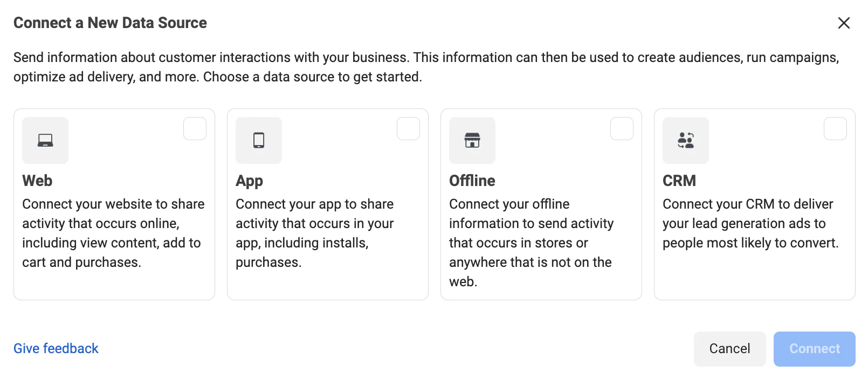Click the storefront icon on the Offline card
This screenshot has width=868, height=372.
(472, 140)
